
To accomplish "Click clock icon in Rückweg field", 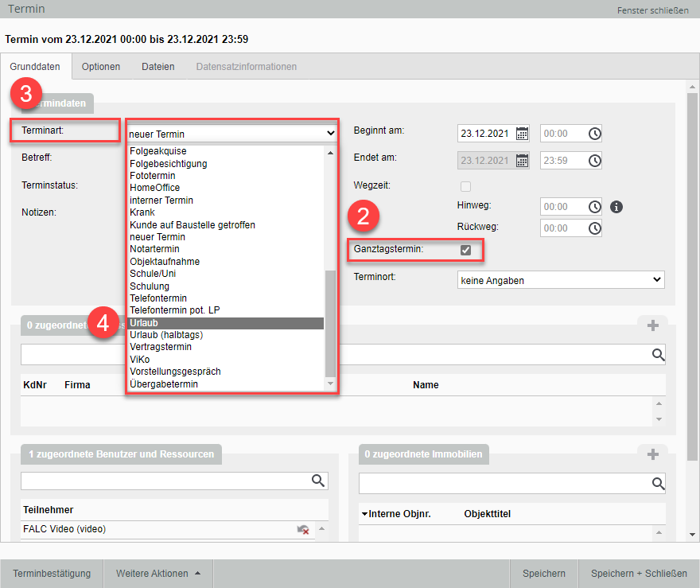I will pos(594,228).
